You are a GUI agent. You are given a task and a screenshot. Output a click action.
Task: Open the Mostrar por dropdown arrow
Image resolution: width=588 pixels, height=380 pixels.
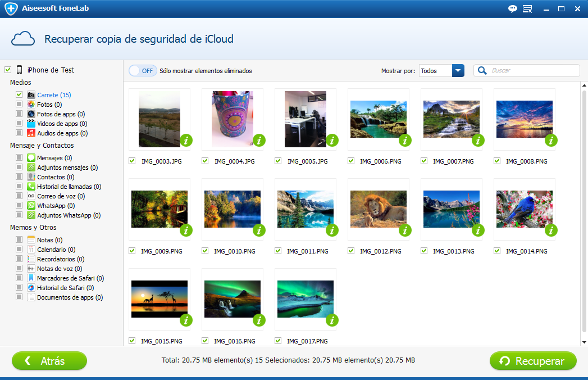pos(458,71)
